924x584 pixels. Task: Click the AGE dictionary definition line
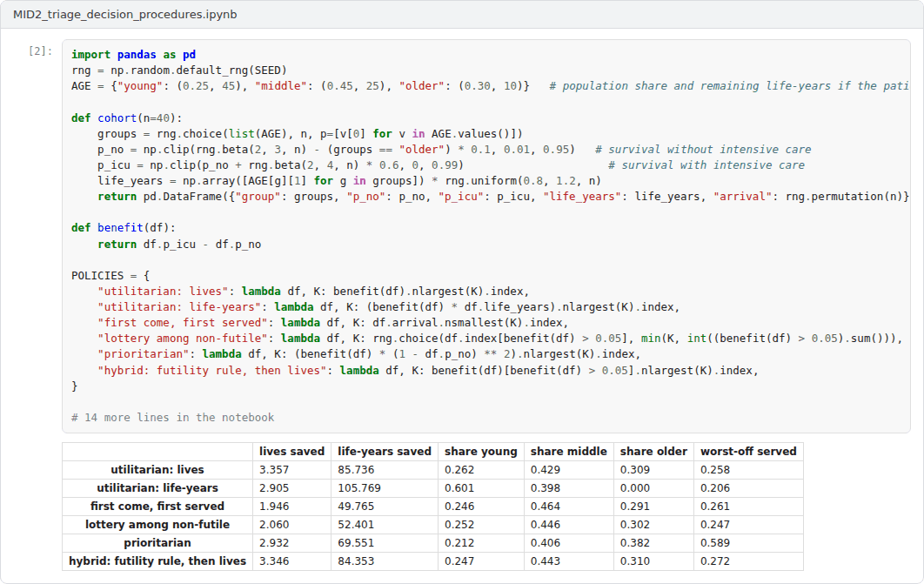point(491,86)
